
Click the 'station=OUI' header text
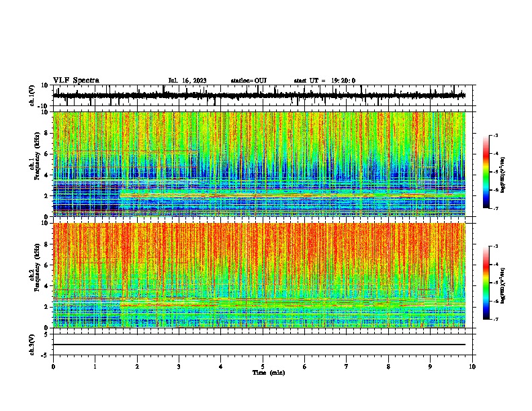point(249,81)
